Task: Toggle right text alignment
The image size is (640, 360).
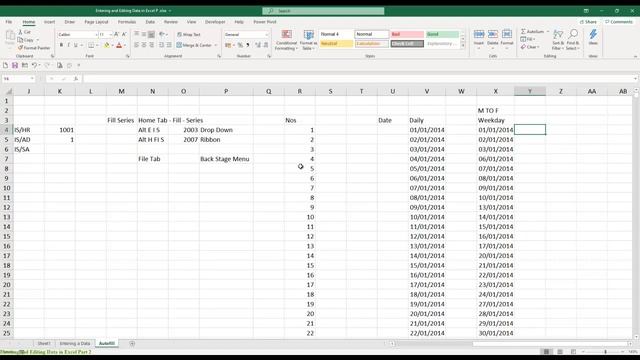Action: click(151, 45)
